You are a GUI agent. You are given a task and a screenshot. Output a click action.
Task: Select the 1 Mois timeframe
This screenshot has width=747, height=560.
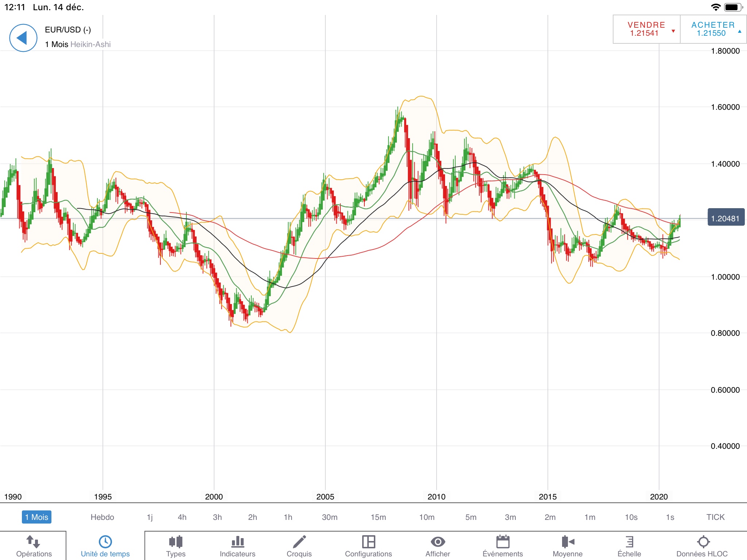[36, 517]
